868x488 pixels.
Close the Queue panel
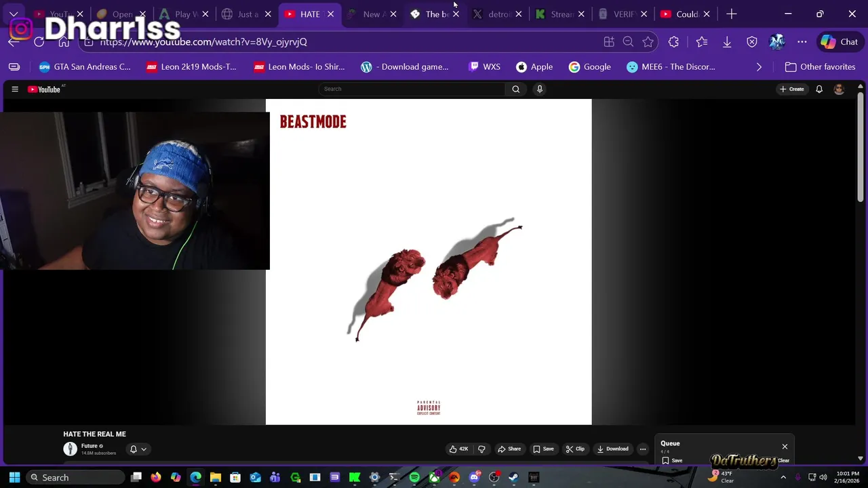pyautogui.click(x=785, y=447)
